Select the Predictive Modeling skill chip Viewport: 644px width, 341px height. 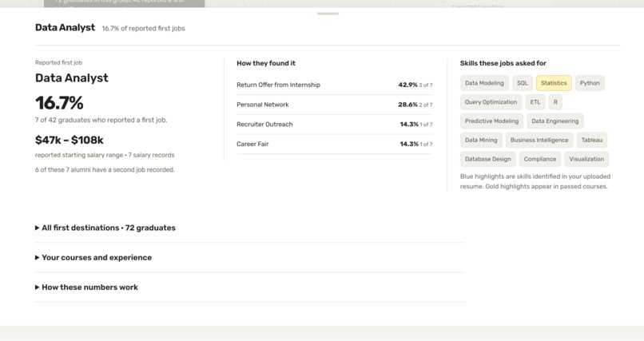coord(491,121)
